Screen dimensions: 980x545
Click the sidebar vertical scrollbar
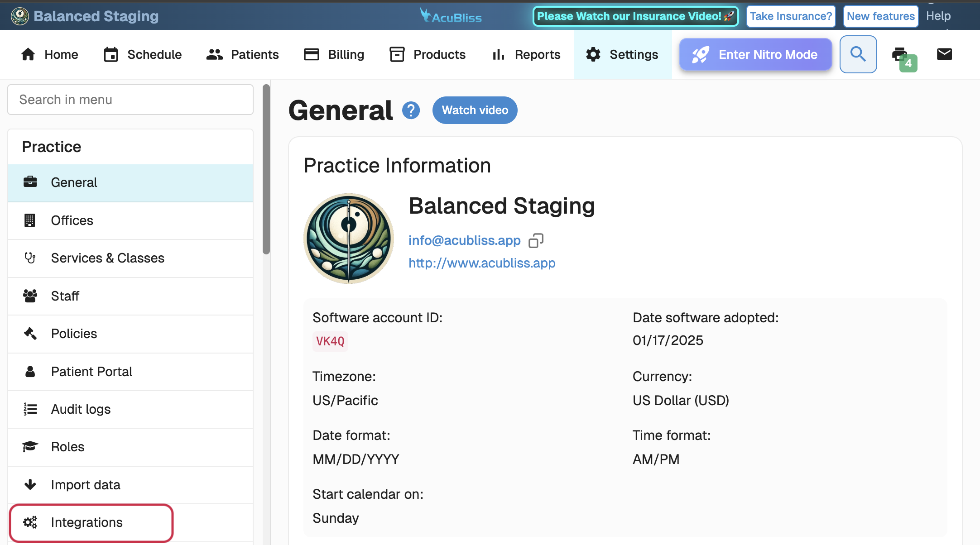(266, 169)
